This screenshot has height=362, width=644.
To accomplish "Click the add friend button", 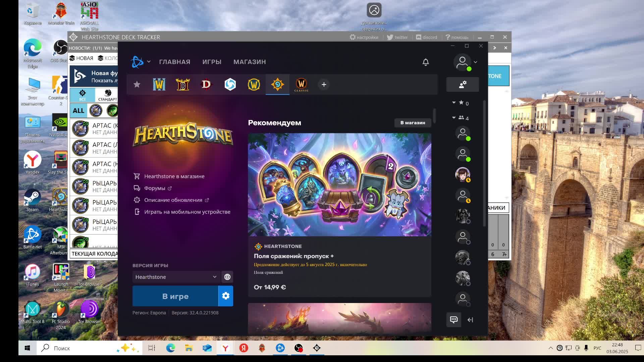I will click(x=463, y=84).
